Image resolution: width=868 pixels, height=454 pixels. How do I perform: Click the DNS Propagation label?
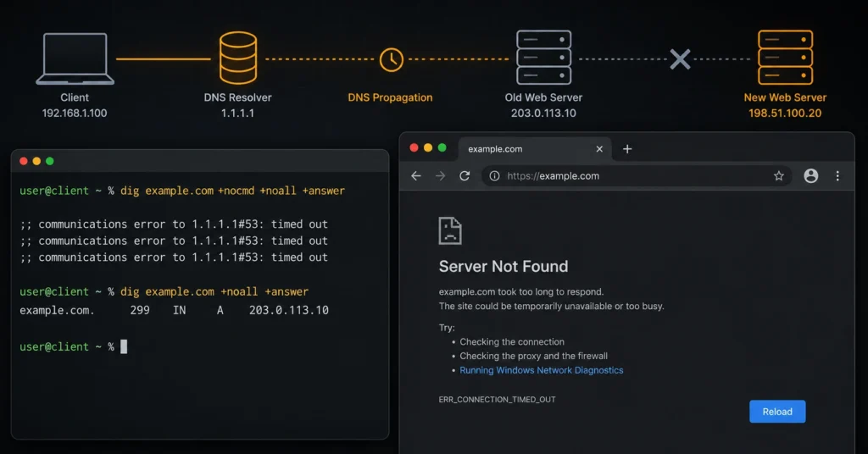(390, 97)
